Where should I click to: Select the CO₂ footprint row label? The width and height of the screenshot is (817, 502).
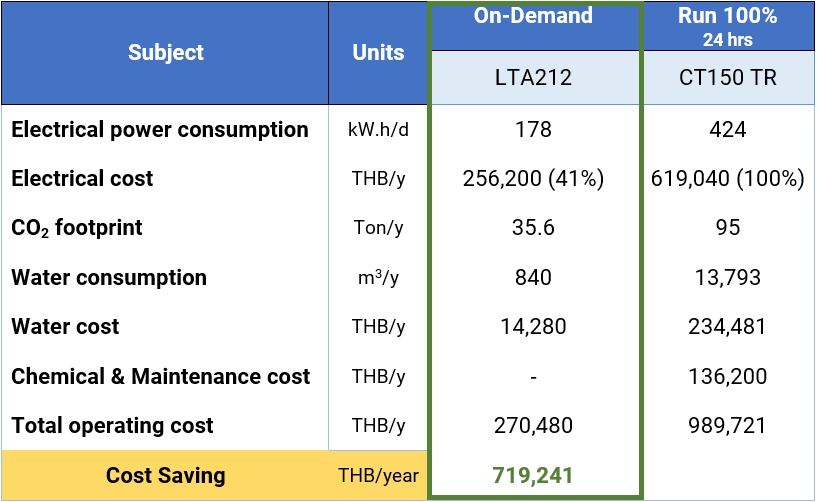(x=77, y=228)
